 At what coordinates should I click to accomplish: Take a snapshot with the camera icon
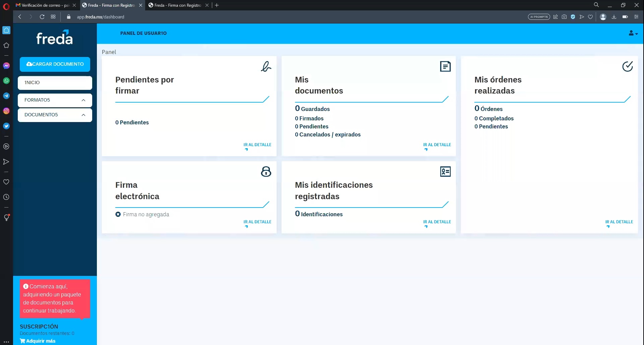[x=565, y=17]
